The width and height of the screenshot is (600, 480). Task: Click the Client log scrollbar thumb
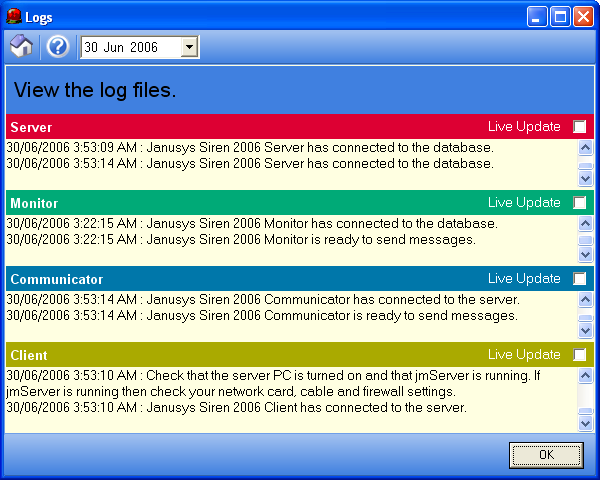[585, 411]
